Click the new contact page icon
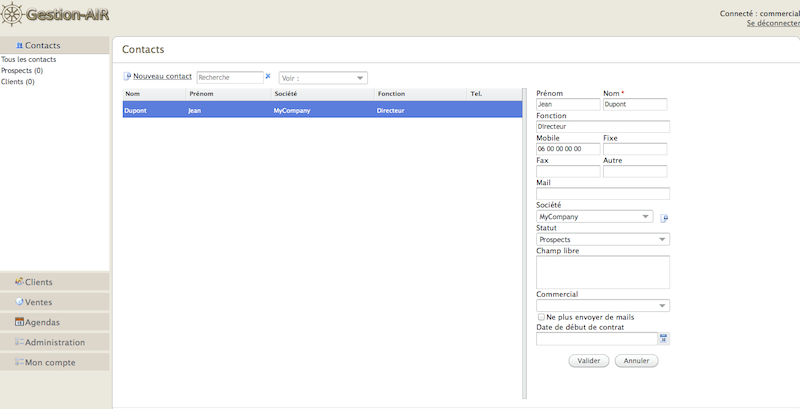 click(127, 76)
